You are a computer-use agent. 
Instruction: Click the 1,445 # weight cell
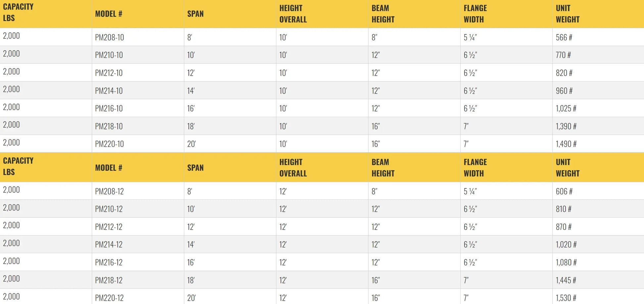(566, 280)
